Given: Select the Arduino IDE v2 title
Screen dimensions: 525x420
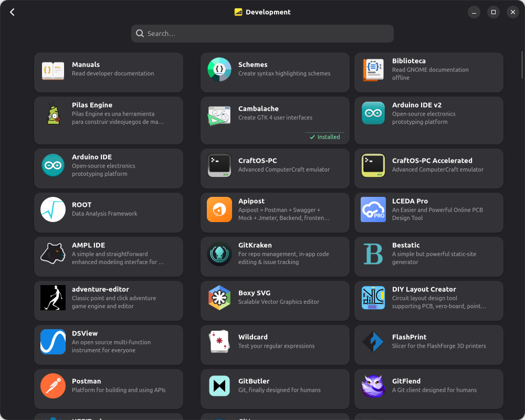Looking at the screenshot, I should [x=417, y=105].
